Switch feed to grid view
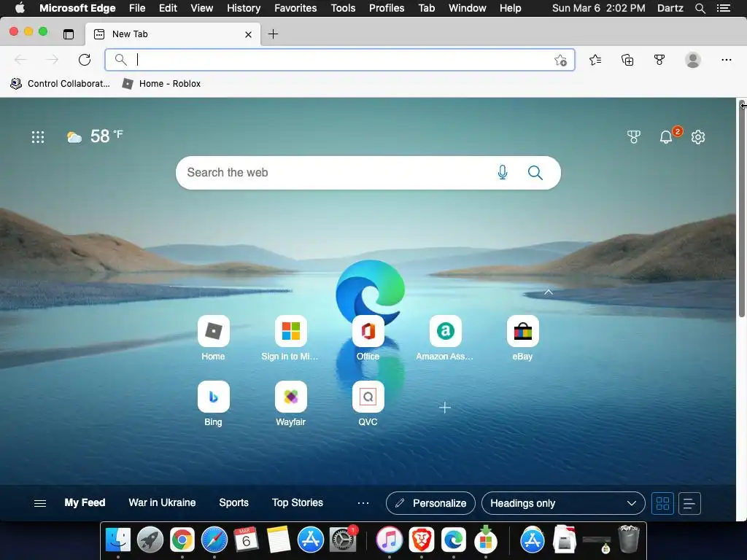This screenshot has width=747, height=560. point(662,503)
